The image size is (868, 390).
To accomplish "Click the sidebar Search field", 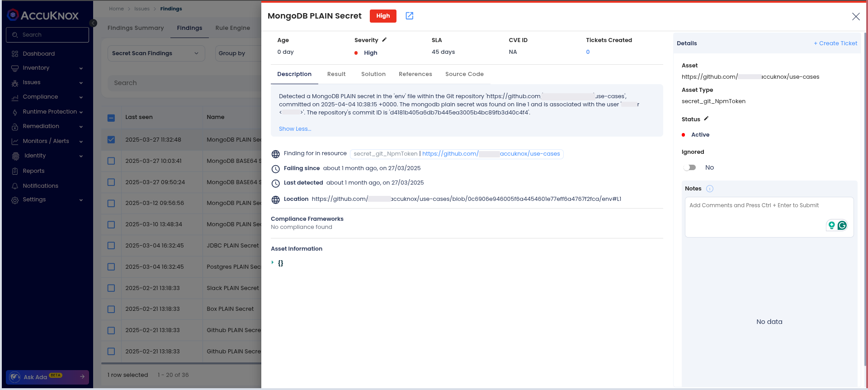I will [x=47, y=35].
